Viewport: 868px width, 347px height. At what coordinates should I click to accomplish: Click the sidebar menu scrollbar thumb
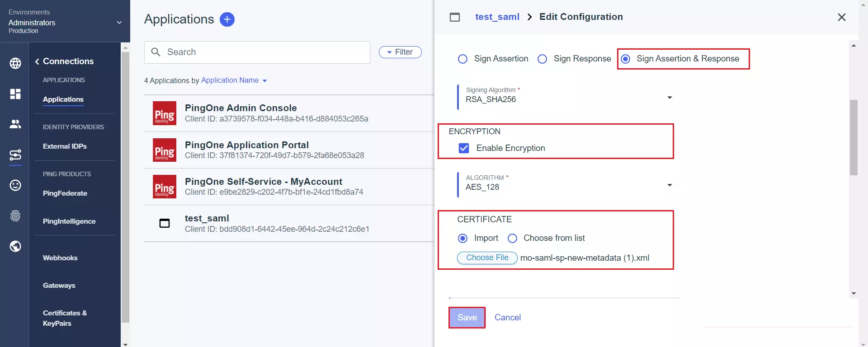click(125, 188)
